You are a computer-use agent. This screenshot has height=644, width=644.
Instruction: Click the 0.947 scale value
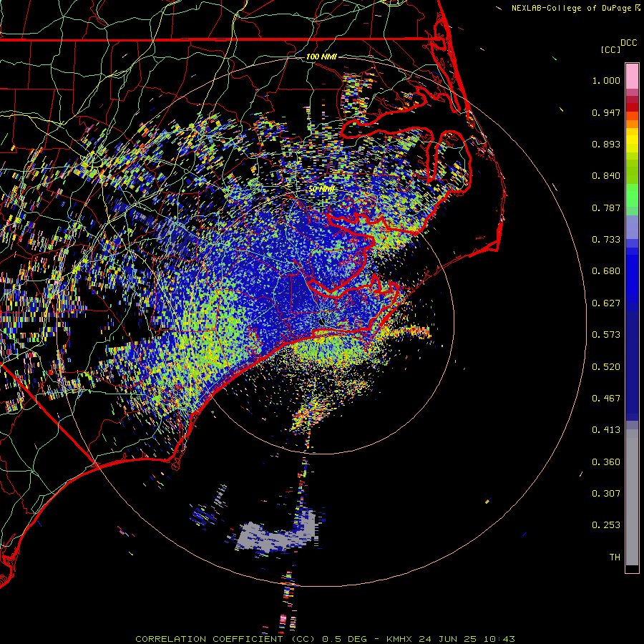click(606, 112)
